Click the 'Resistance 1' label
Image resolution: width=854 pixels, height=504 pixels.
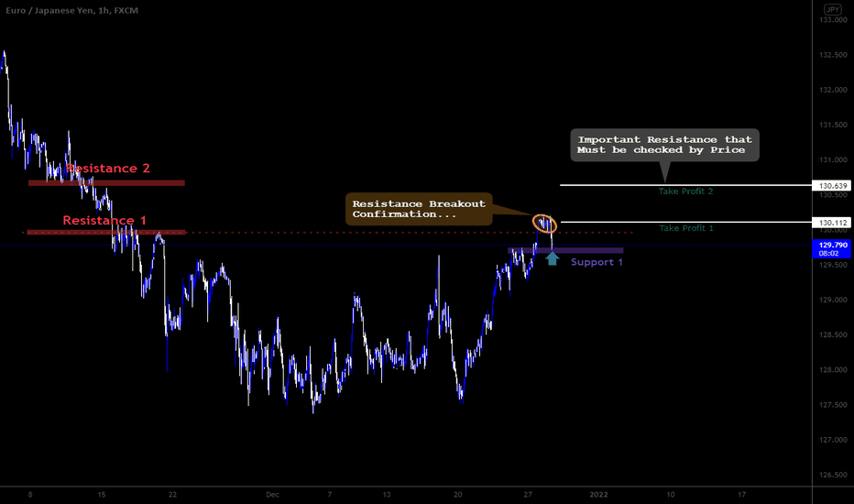tap(104, 221)
